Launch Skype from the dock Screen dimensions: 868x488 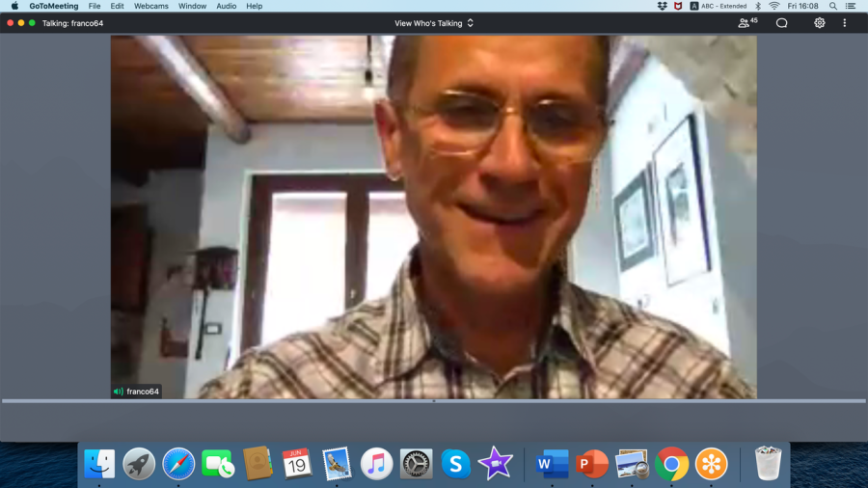tap(455, 464)
